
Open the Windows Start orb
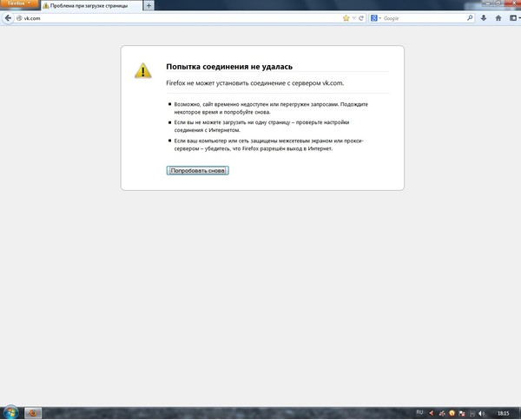(10, 413)
